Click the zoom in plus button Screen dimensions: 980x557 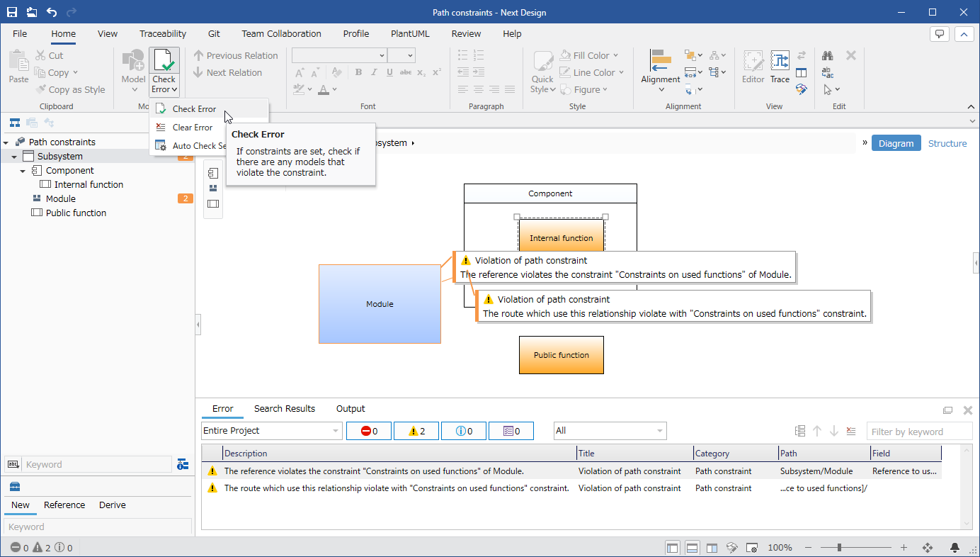point(904,547)
